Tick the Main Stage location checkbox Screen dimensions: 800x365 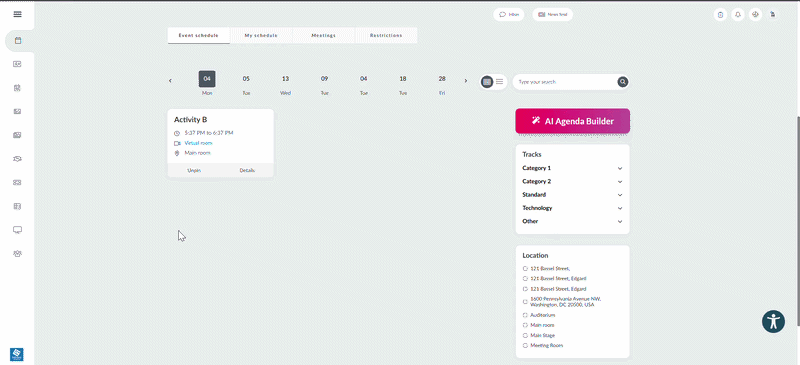coord(526,335)
